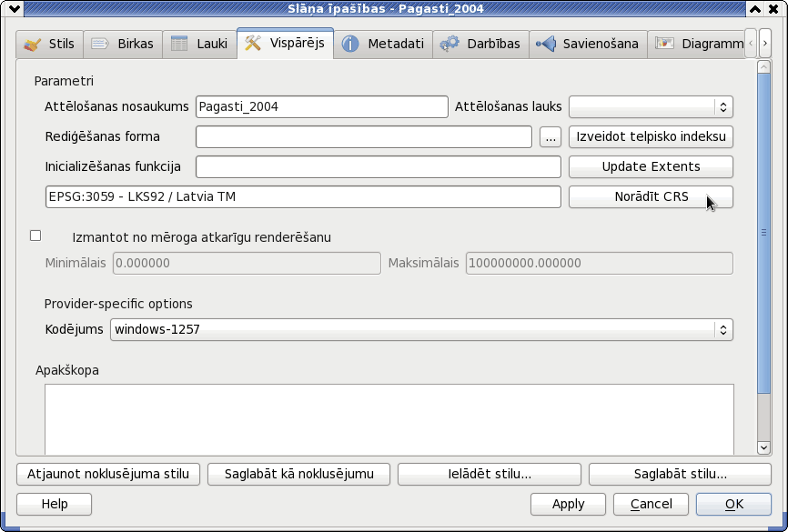
Task: Open the window menu arrow in title bar
Action: 14,8
